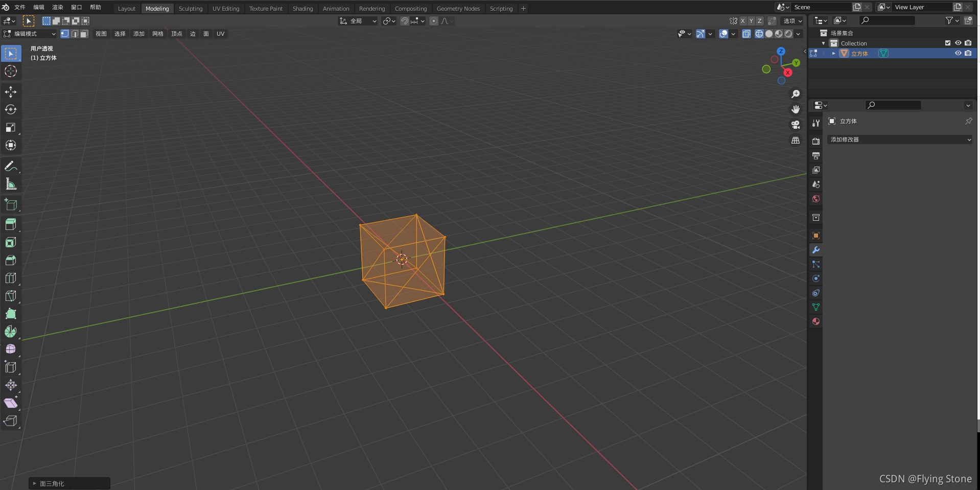This screenshot has height=490, width=980.
Task: Select the Move tool
Action: pyautogui.click(x=11, y=92)
